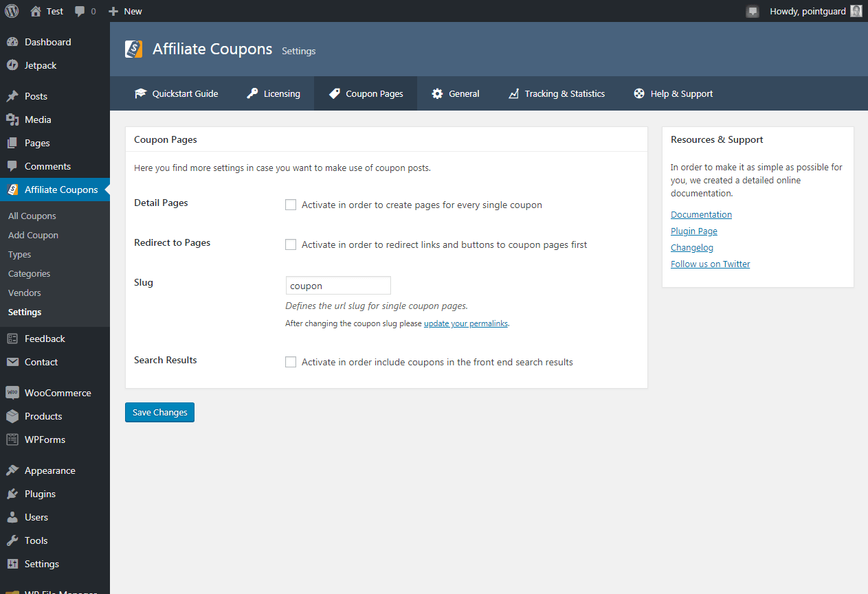This screenshot has width=868, height=594.
Task: Open the Dashboard menu label
Action: click(x=48, y=42)
